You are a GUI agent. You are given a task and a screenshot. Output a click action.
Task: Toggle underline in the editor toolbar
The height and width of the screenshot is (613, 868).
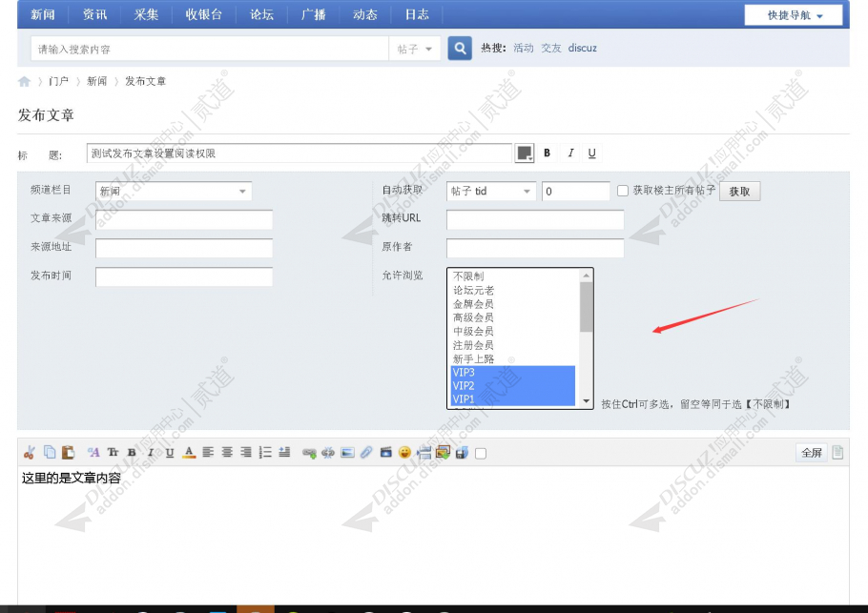[x=170, y=453]
